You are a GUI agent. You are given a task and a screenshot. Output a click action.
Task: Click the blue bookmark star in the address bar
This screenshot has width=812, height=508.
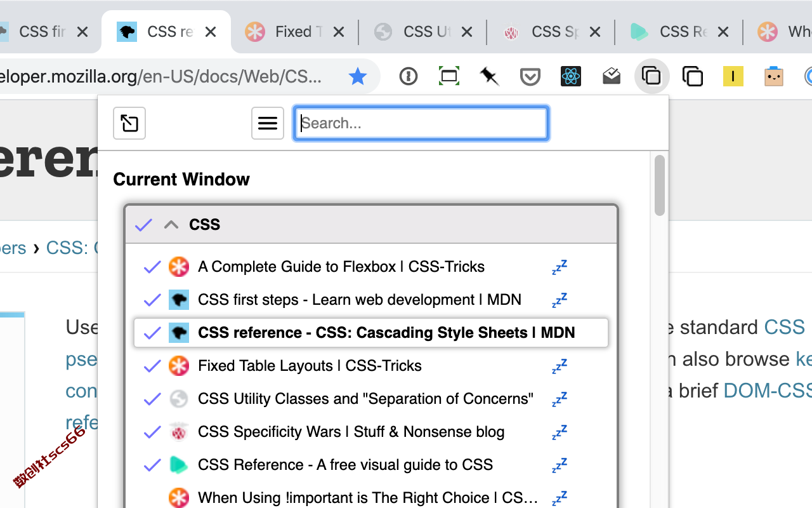coord(358,77)
